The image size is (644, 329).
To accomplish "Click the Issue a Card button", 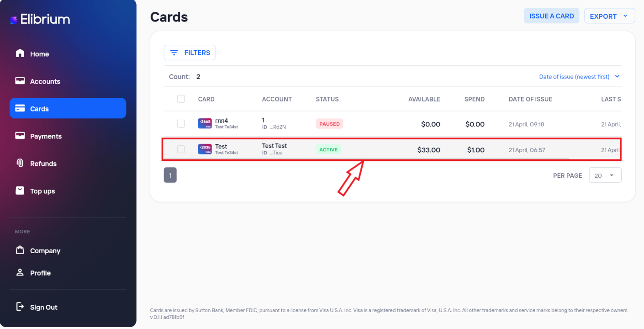I will (x=552, y=16).
